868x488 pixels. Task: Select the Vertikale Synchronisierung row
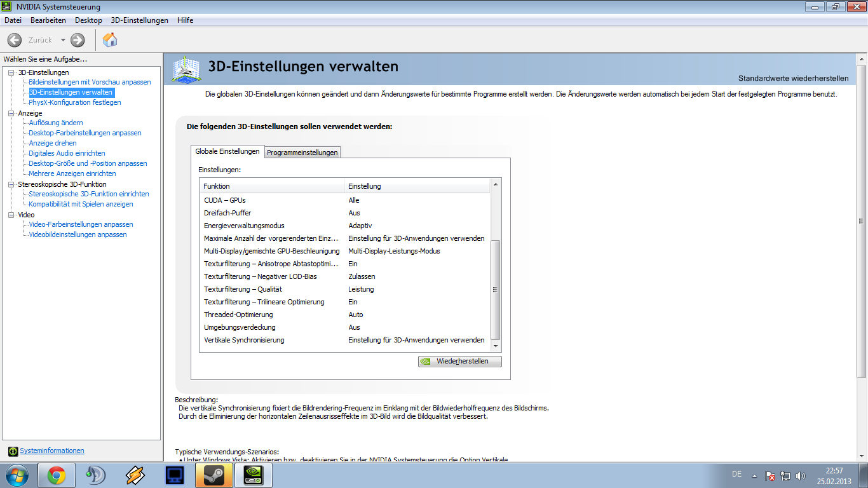[x=345, y=340]
